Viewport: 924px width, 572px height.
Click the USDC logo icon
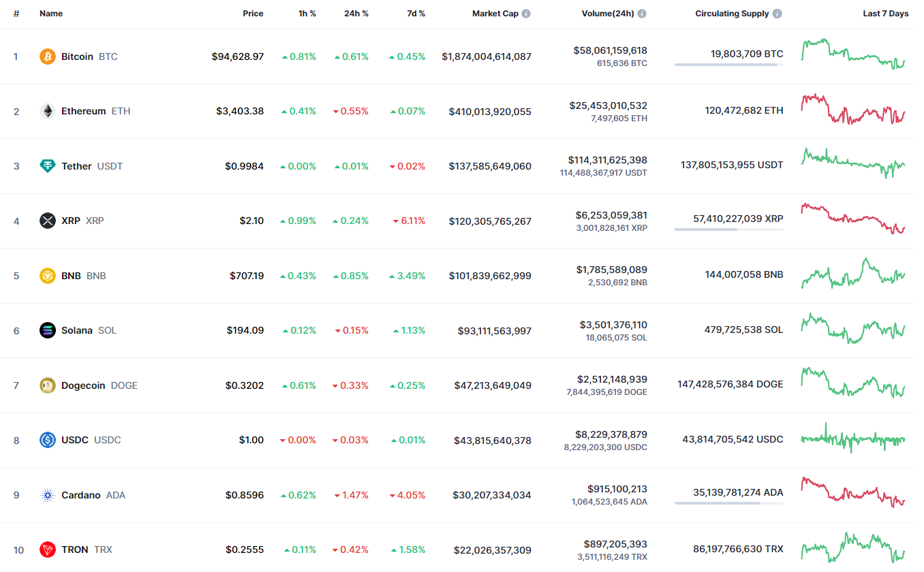tap(48, 440)
